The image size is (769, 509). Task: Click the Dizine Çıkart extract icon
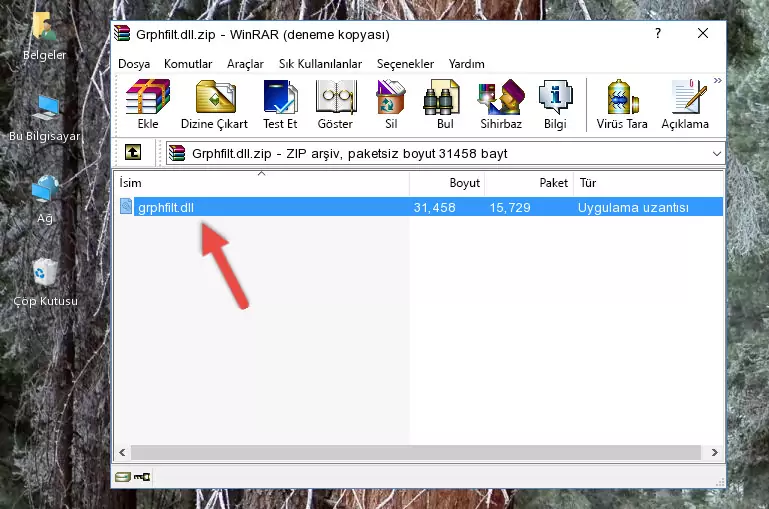[x=214, y=104]
